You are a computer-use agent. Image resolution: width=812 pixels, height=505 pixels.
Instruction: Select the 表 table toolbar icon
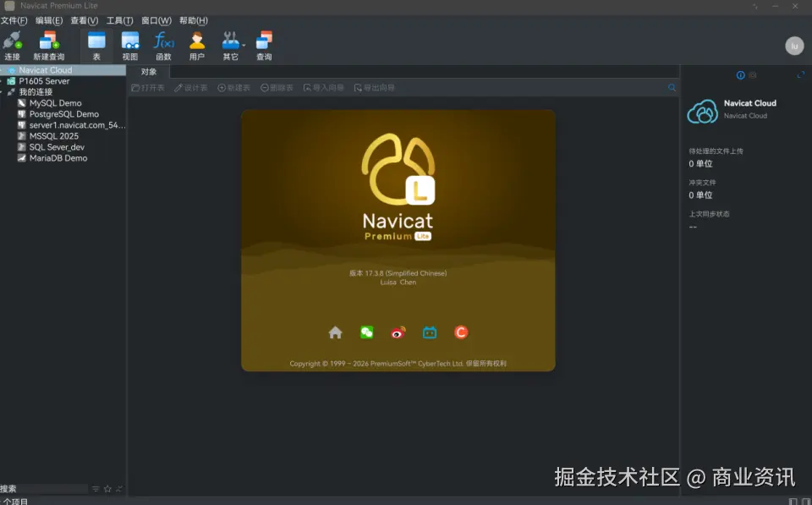coord(96,46)
